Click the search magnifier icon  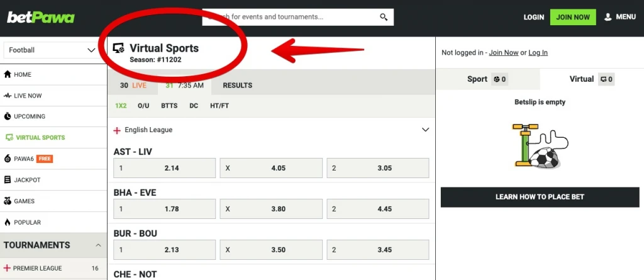click(384, 17)
